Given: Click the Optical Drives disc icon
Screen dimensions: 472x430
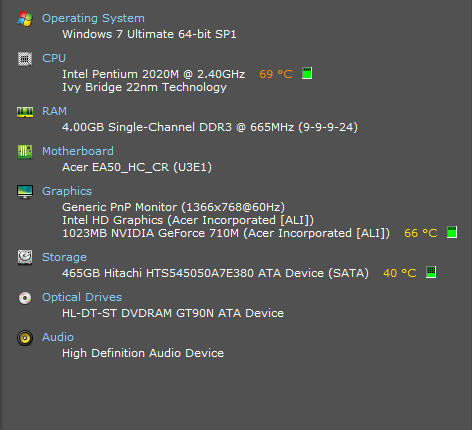Looking at the screenshot, I should coord(25,298).
